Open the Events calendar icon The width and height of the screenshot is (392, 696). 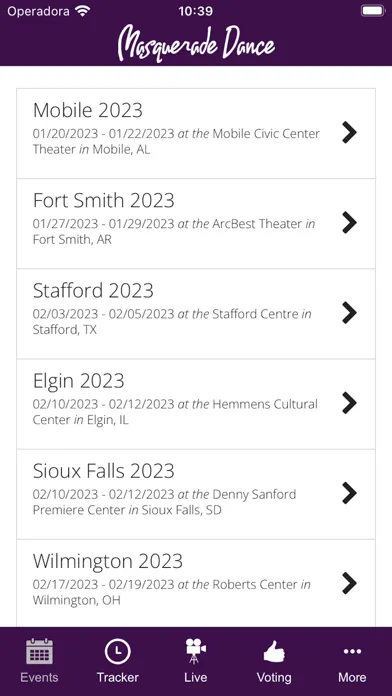[39, 651]
